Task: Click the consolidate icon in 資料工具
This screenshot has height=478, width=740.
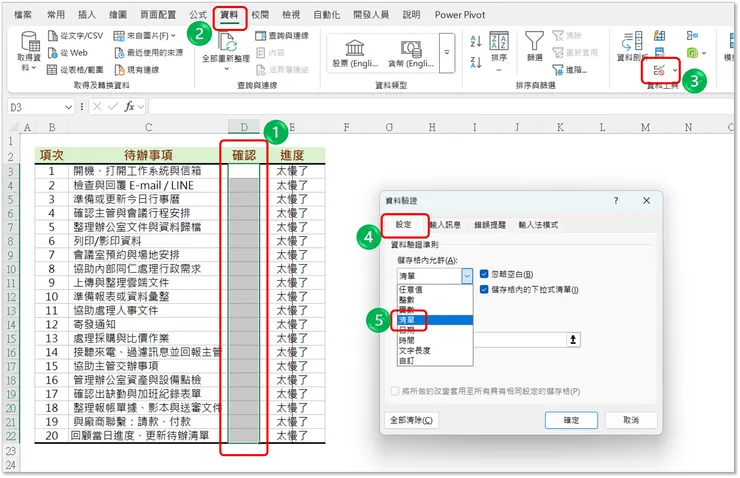Action: point(692,36)
